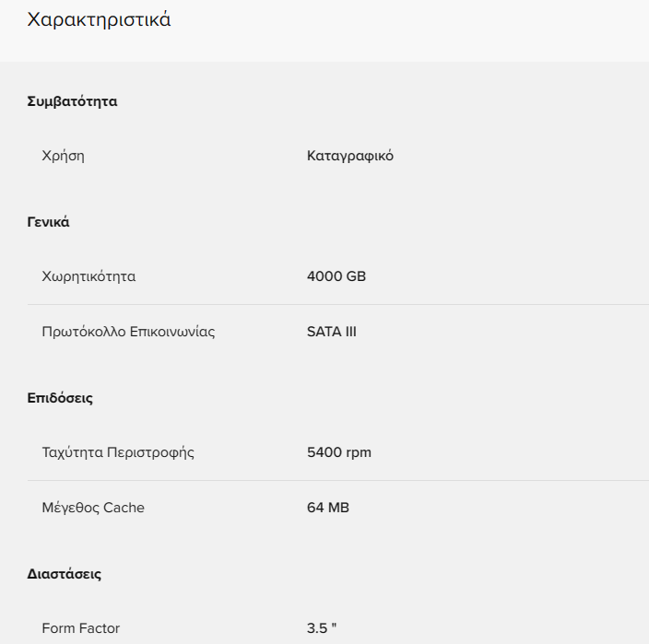
Task: Select the Διαστάσεις section title
Action: tap(65, 574)
